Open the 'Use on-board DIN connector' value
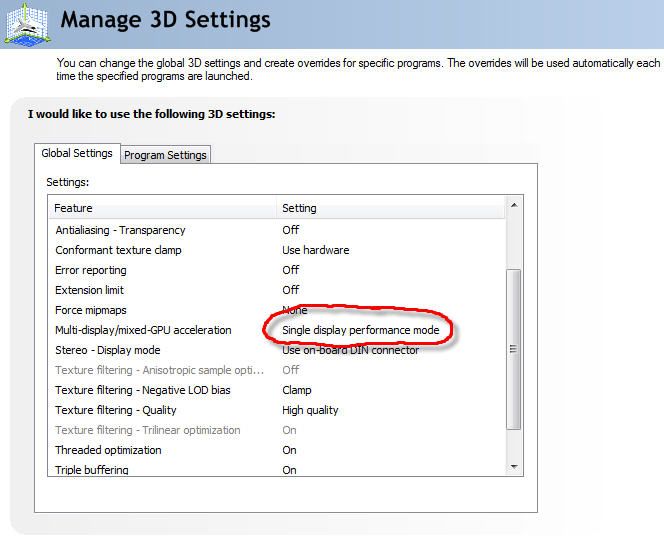 tap(350, 350)
